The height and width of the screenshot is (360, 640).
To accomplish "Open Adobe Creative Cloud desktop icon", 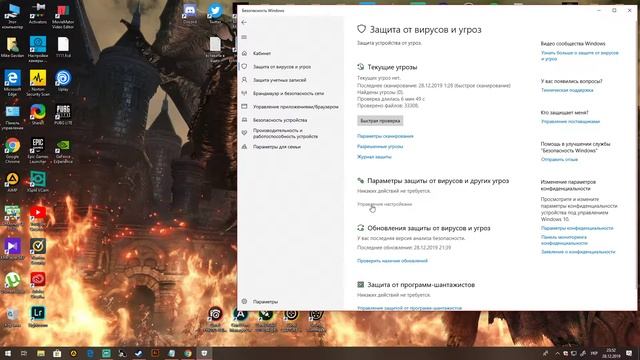I will (38, 285).
